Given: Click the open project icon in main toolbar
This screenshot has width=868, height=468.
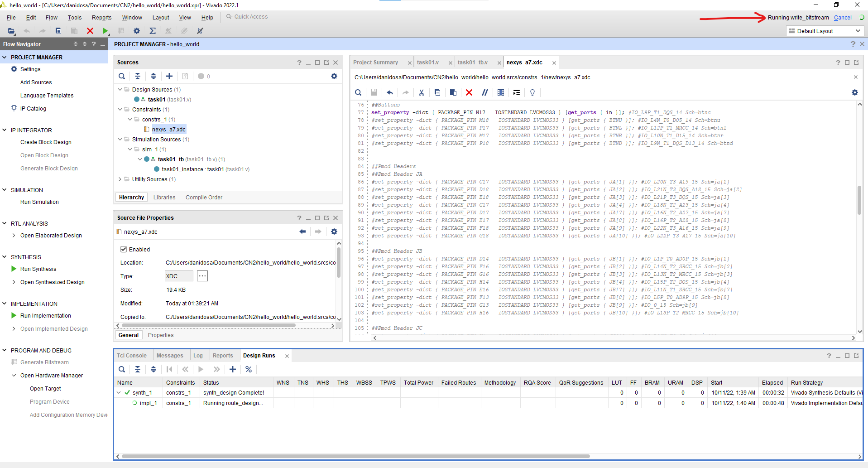Looking at the screenshot, I should pos(11,31).
